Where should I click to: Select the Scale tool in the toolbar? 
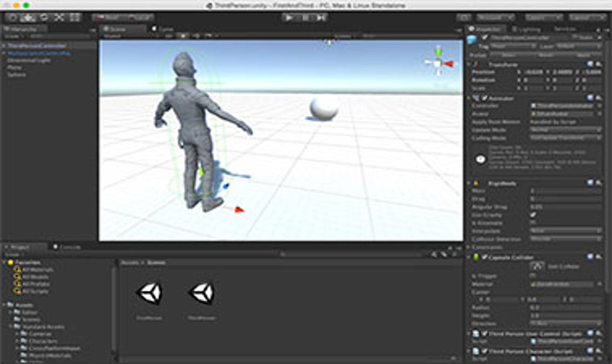click(58, 17)
